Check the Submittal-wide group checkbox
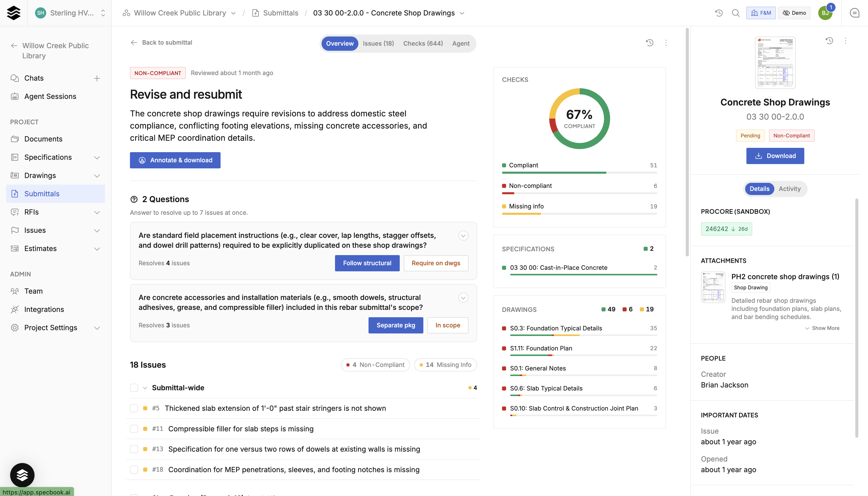 [134, 388]
